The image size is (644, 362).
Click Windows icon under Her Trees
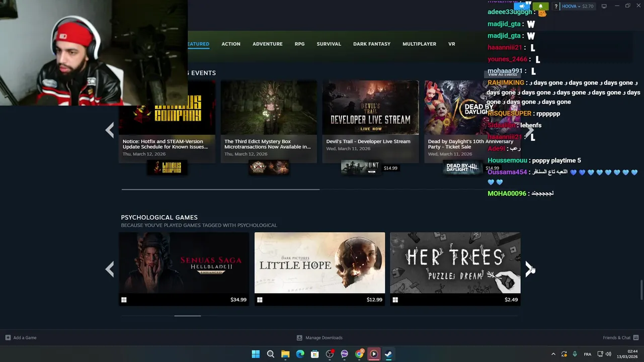(x=395, y=300)
